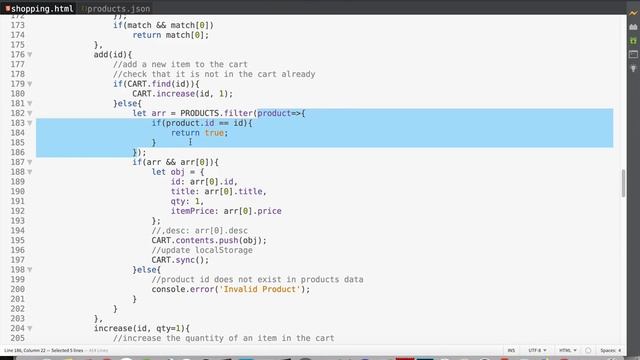Click the lightbulb icon in the right sidebar
Image resolution: width=640 pixels, height=360 pixels.
(633, 69)
